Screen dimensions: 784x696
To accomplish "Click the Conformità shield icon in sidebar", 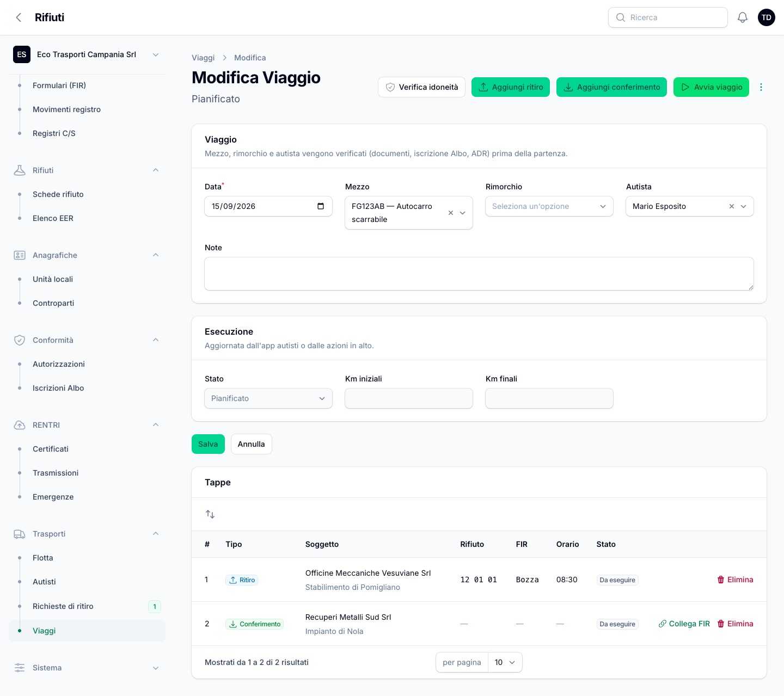I will point(20,340).
